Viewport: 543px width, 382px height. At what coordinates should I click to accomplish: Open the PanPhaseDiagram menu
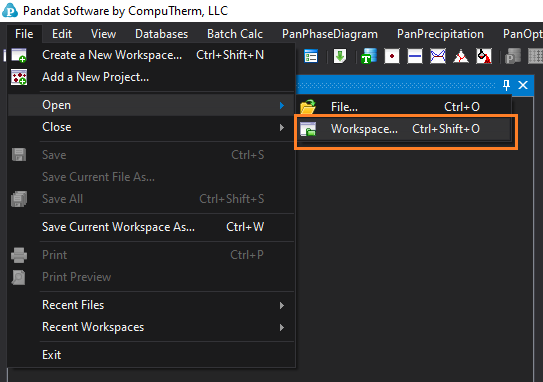330,34
